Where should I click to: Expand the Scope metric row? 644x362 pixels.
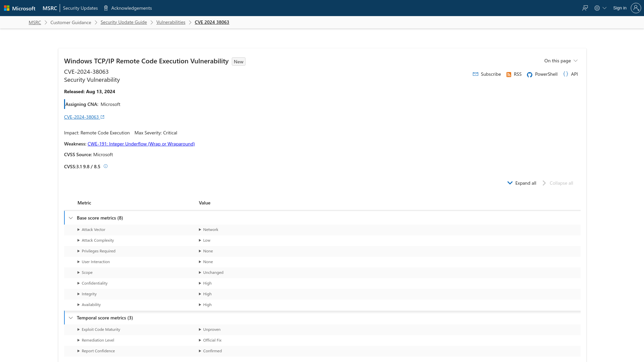click(85, 273)
